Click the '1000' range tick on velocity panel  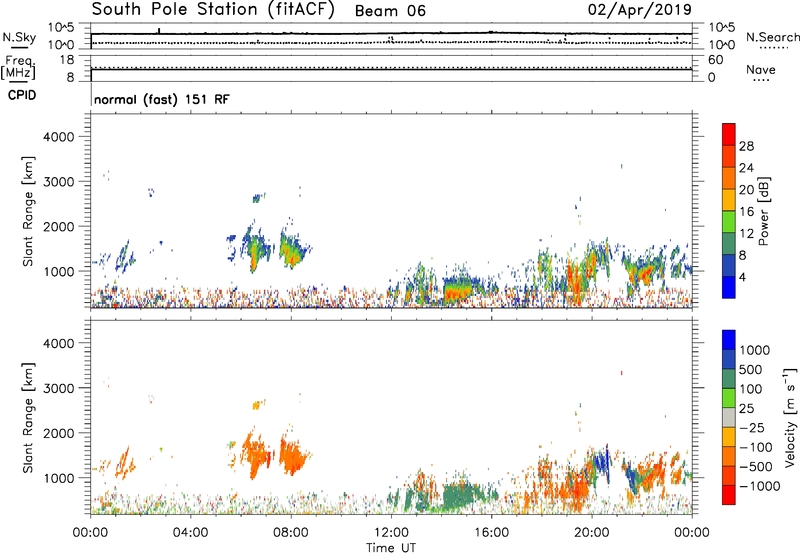point(58,478)
